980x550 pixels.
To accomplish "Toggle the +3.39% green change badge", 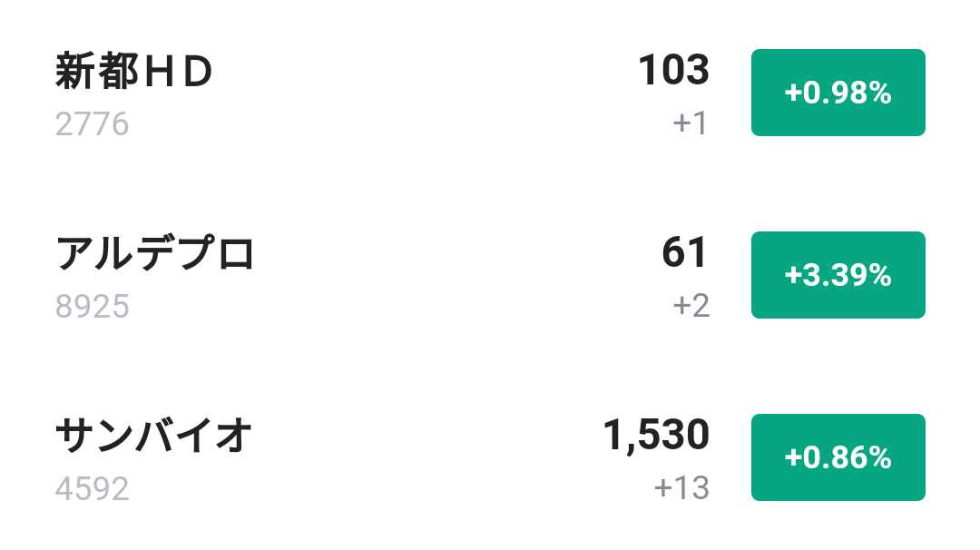I will pos(838,275).
